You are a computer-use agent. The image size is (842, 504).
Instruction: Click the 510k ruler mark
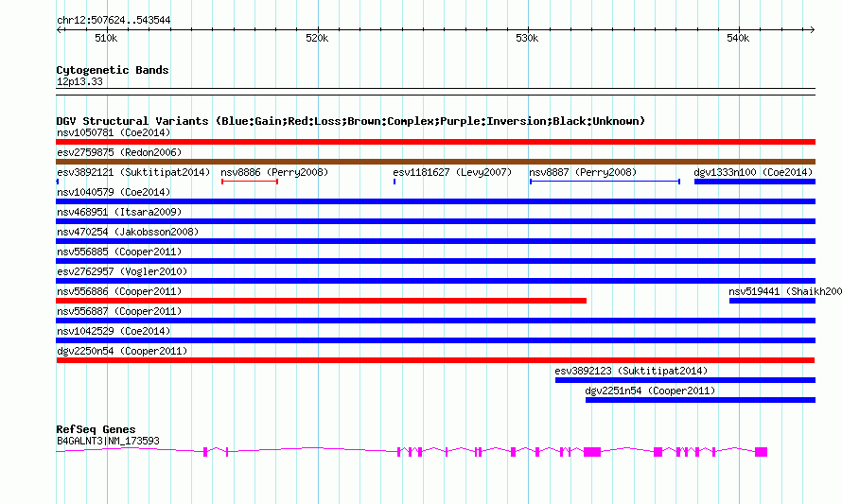click(x=106, y=38)
